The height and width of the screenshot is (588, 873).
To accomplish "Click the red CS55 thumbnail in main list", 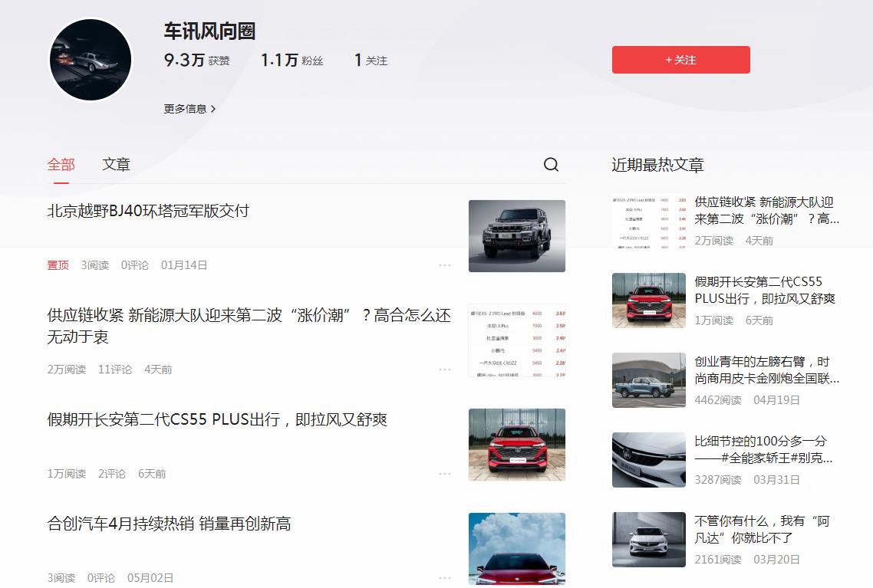I will pos(517,445).
